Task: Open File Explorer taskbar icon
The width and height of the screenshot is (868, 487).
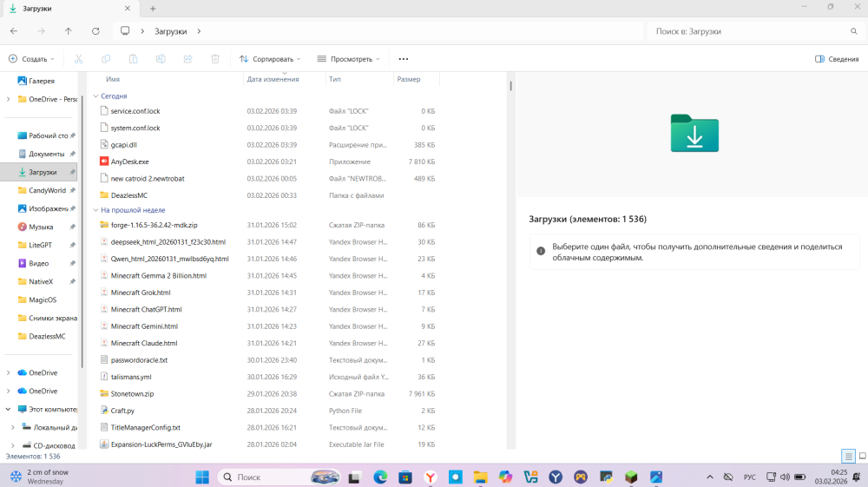Action: [x=481, y=477]
